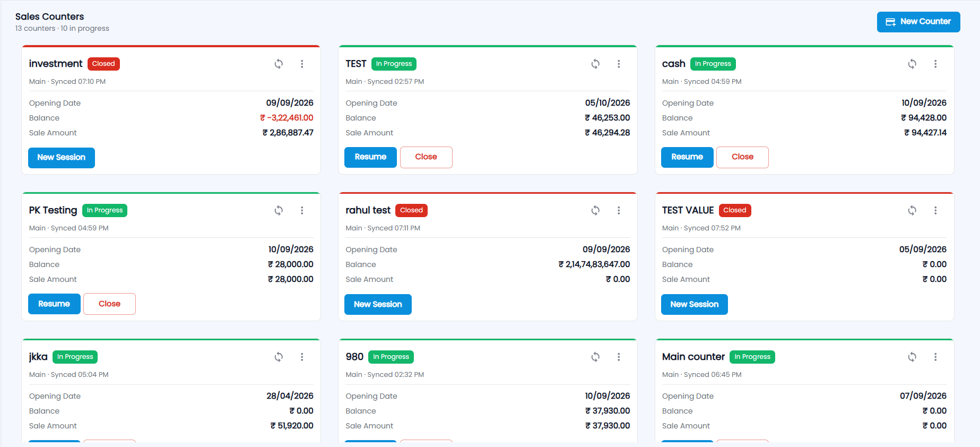Create a New Counter
This screenshot has width=980, height=447.
tap(918, 22)
